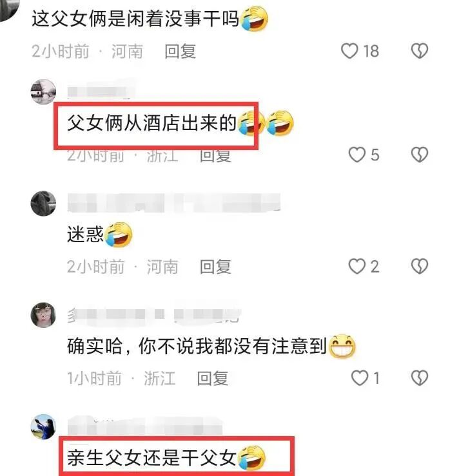Reply to the 确实哈 comment posted 1小时前
The width and height of the screenshot is (459, 476).
[213, 378]
